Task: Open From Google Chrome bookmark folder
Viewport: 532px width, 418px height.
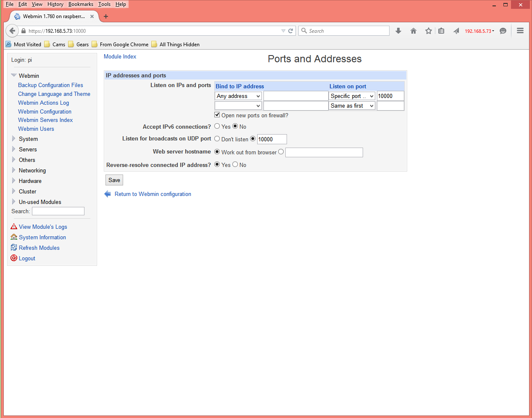Action: click(x=120, y=44)
